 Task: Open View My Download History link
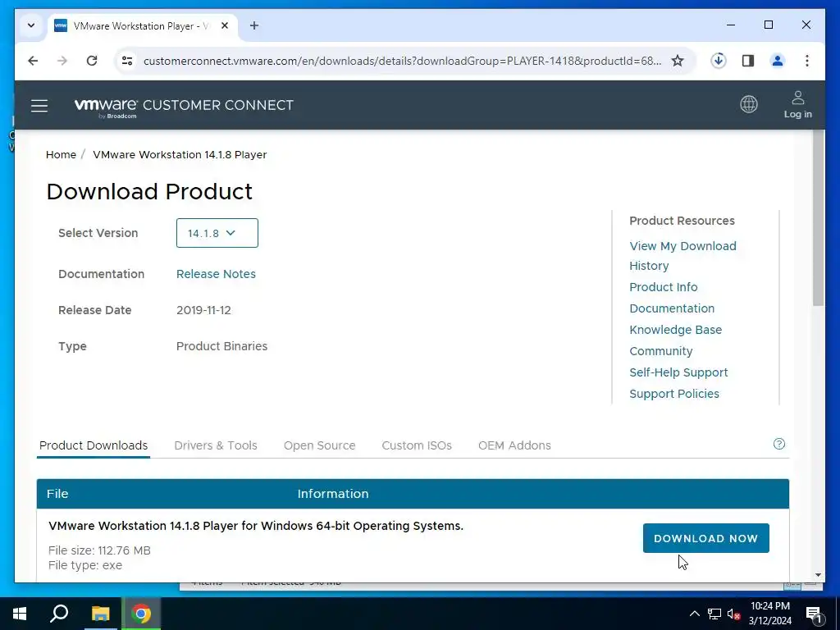pos(682,256)
